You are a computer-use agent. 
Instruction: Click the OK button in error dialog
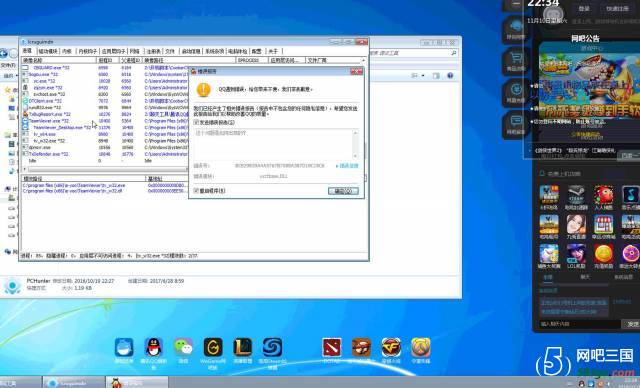coord(343,191)
